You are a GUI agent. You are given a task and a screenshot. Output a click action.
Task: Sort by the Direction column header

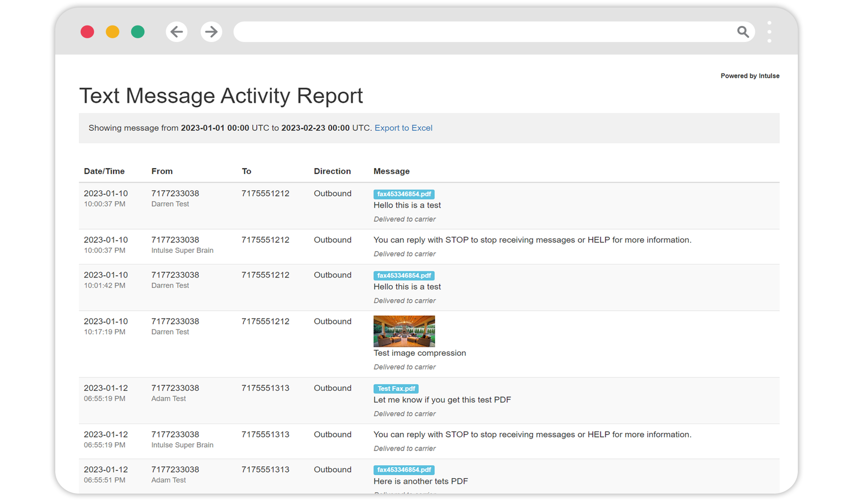[x=332, y=171]
